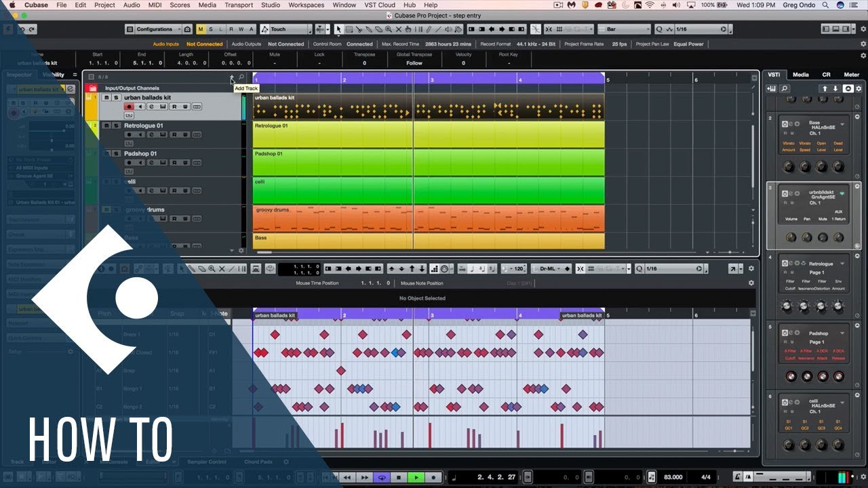Open the Studio menu
This screenshot has height=488, width=868.
(271, 5)
